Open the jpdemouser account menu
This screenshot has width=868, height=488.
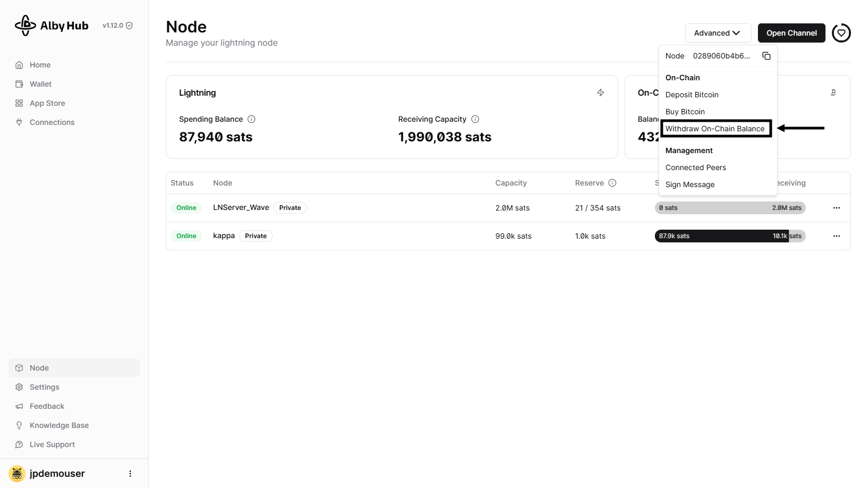130,474
